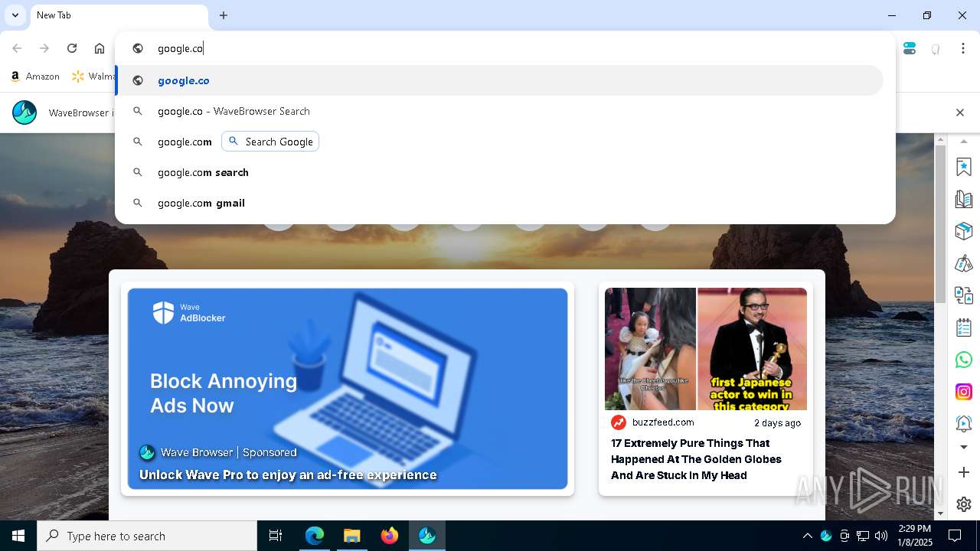Launch Firefox from taskbar

pos(390,536)
